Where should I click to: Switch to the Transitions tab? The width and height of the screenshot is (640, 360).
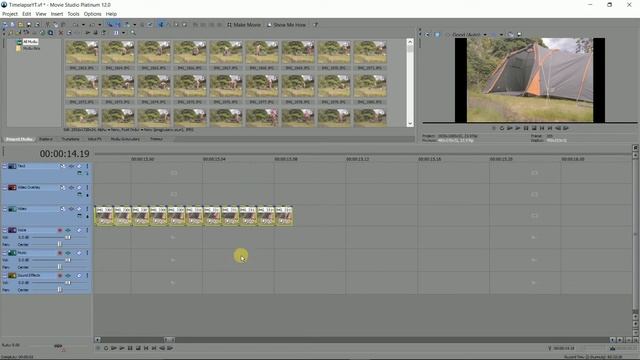pos(70,139)
